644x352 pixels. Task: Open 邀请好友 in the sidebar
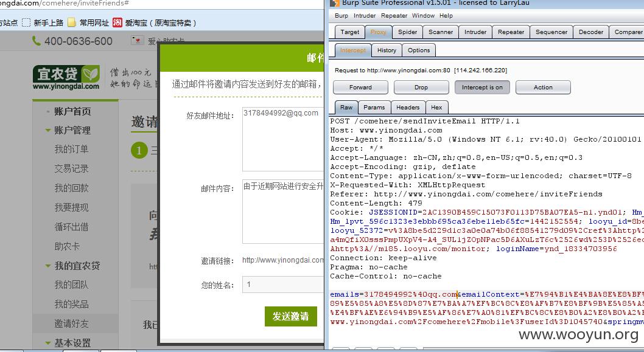click(x=71, y=323)
